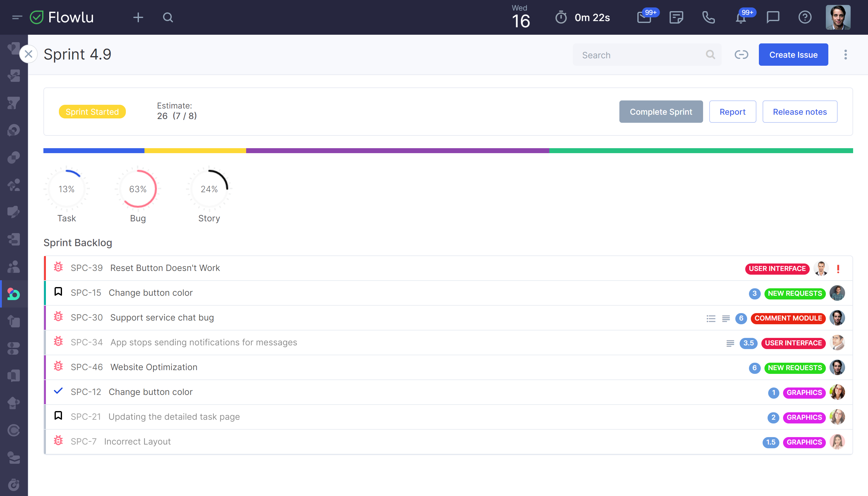Viewport: 868px width, 496px height.
Task: Click the Bug 63% progress ring
Action: tap(138, 189)
